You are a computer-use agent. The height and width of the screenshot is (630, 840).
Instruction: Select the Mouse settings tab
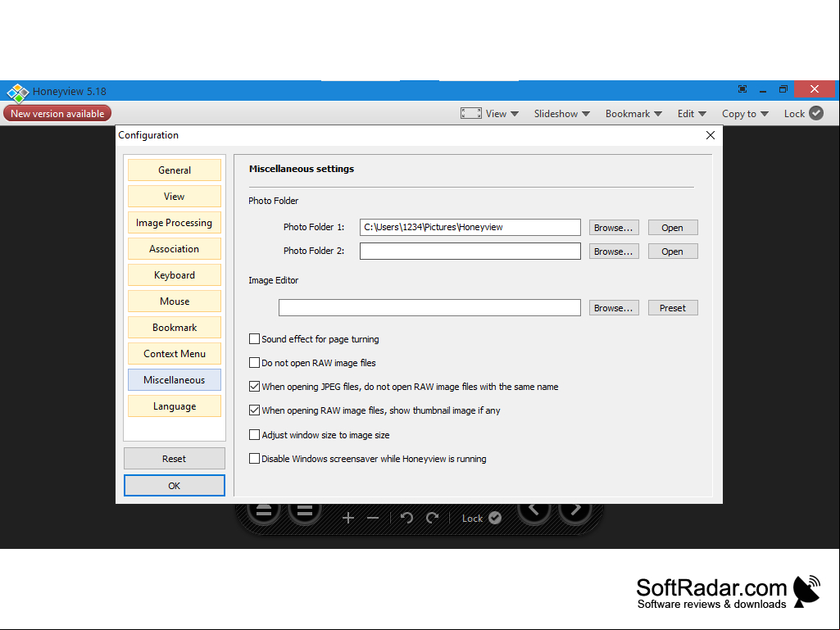pos(175,301)
